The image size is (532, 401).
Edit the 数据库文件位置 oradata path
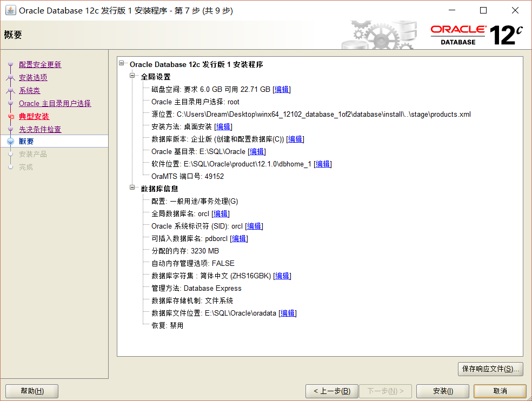click(288, 313)
